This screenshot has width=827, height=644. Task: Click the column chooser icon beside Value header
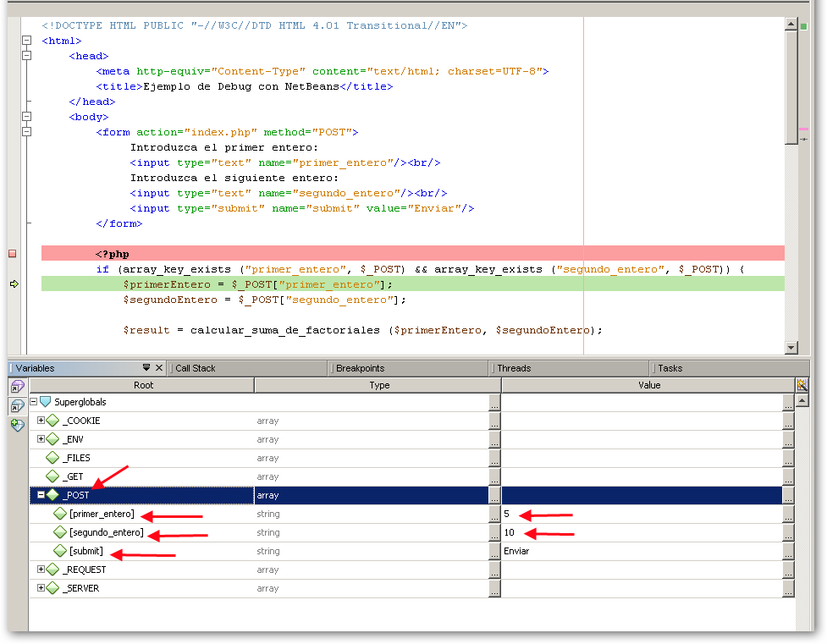point(802,385)
